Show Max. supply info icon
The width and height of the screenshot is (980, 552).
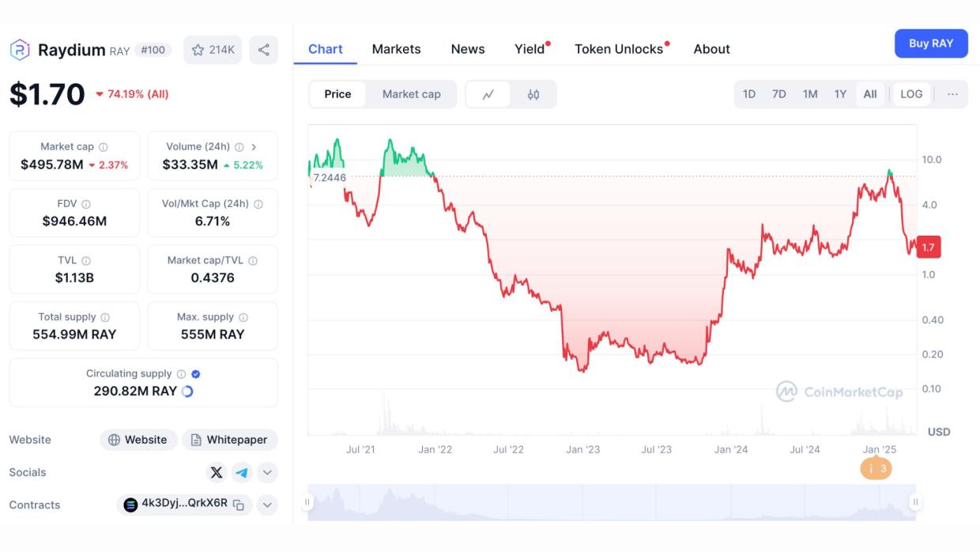243,317
